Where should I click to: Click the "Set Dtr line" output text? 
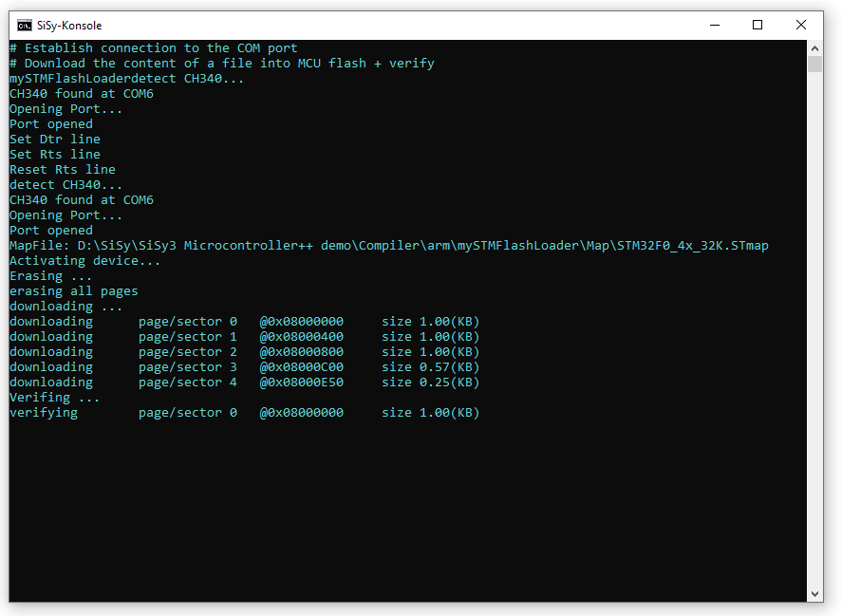pos(54,140)
